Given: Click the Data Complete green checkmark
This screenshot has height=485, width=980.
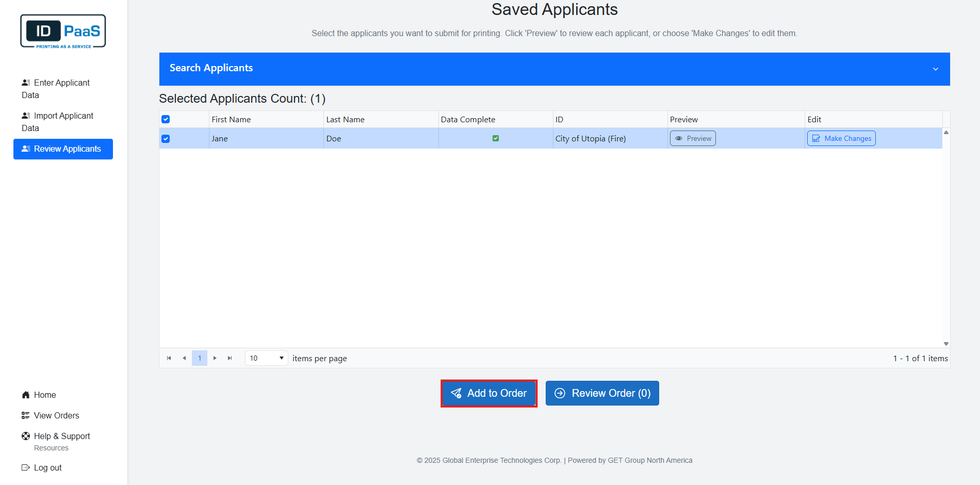Looking at the screenshot, I should tap(496, 138).
